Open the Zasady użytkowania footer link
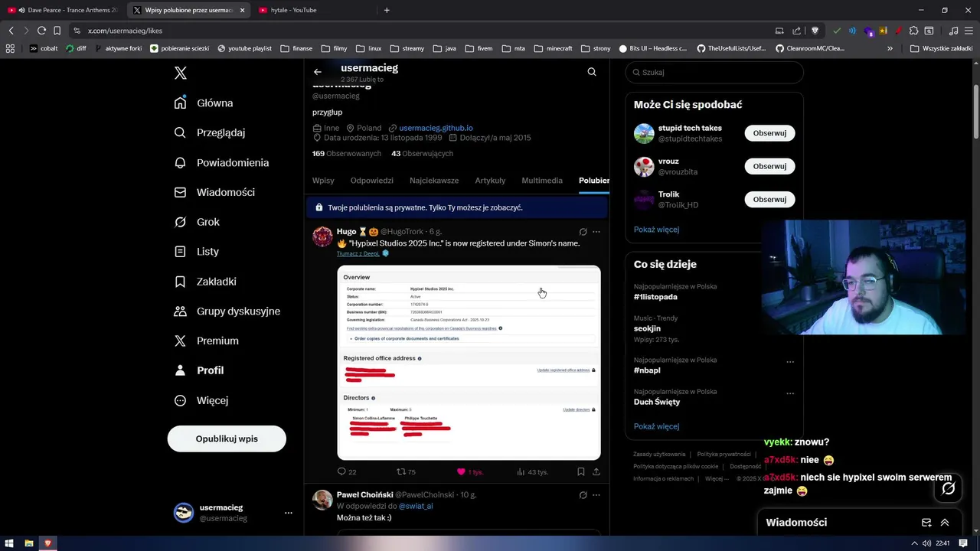This screenshot has height=551, width=980. tap(659, 455)
